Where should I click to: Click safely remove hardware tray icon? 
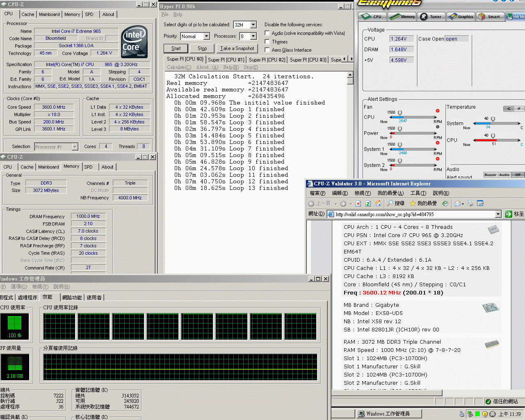pos(470,414)
